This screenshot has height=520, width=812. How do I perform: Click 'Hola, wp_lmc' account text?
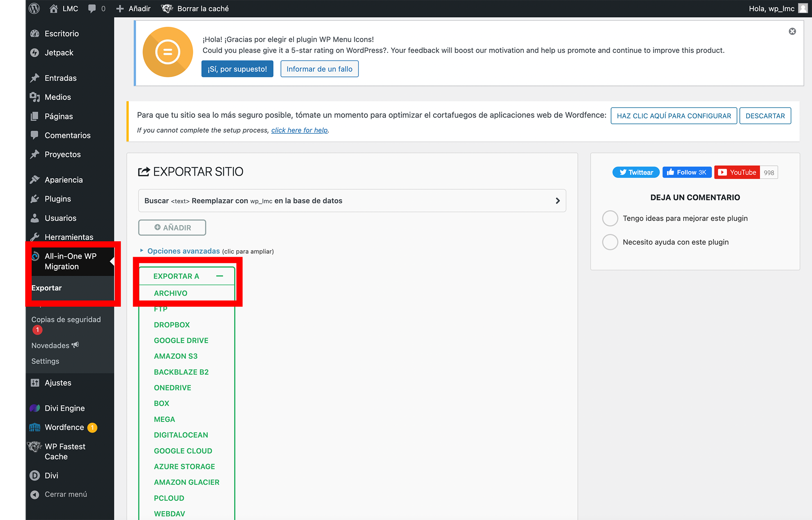point(771,9)
